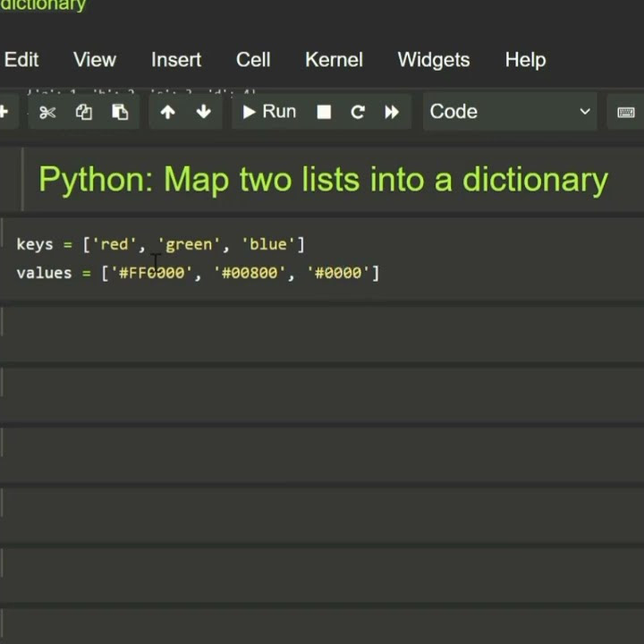Select the heading 'Python: Map two lists into a dictionary'
The width and height of the screenshot is (644, 644).
(323, 180)
